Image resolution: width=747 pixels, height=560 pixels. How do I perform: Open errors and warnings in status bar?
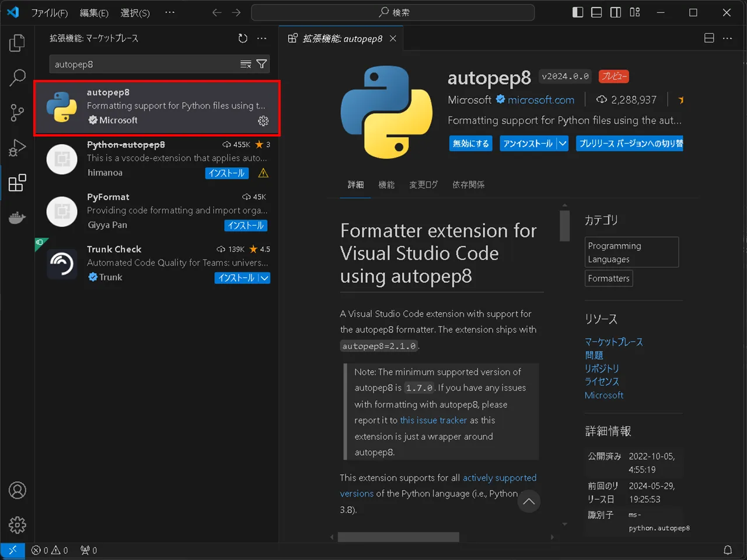pyautogui.click(x=50, y=550)
